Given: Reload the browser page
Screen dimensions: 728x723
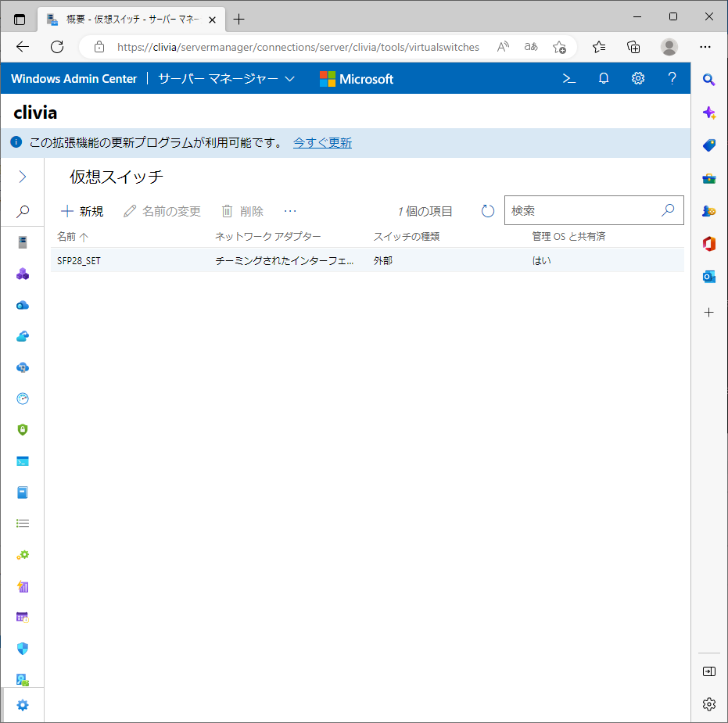Looking at the screenshot, I should click(x=57, y=47).
